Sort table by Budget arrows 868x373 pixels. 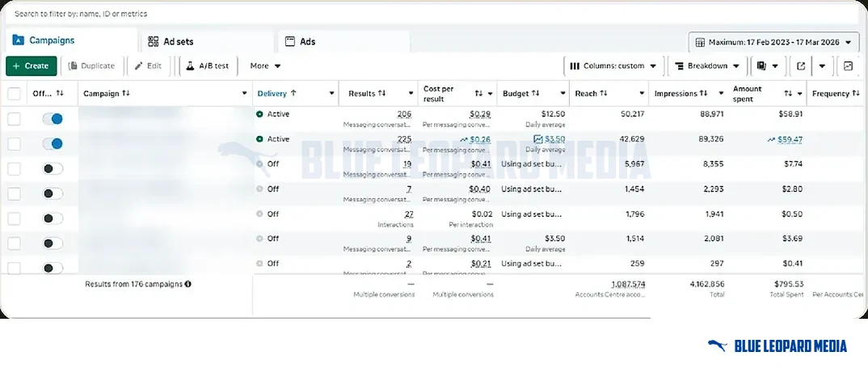click(536, 94)
